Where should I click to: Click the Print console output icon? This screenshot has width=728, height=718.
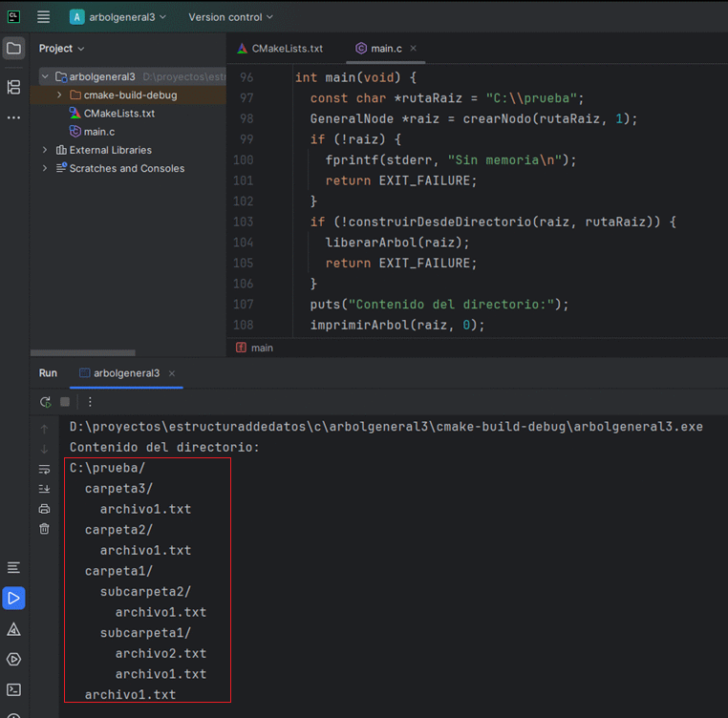click(x=44, y=509)
